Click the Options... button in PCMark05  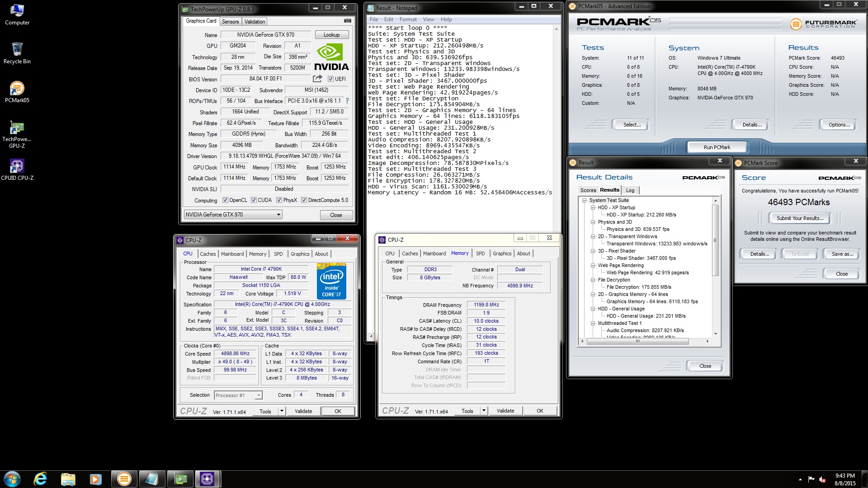pyautogui.click(x=839, y=125)
